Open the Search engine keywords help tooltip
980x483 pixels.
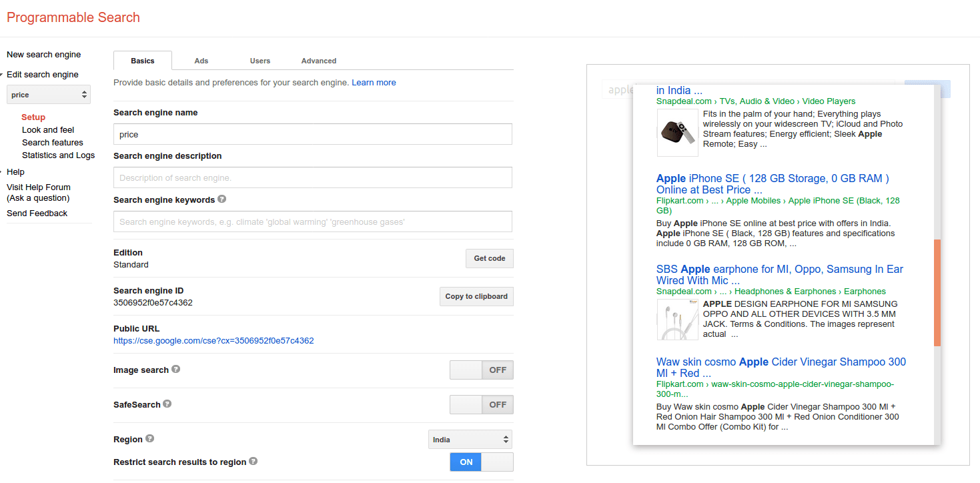pos(221,198)
